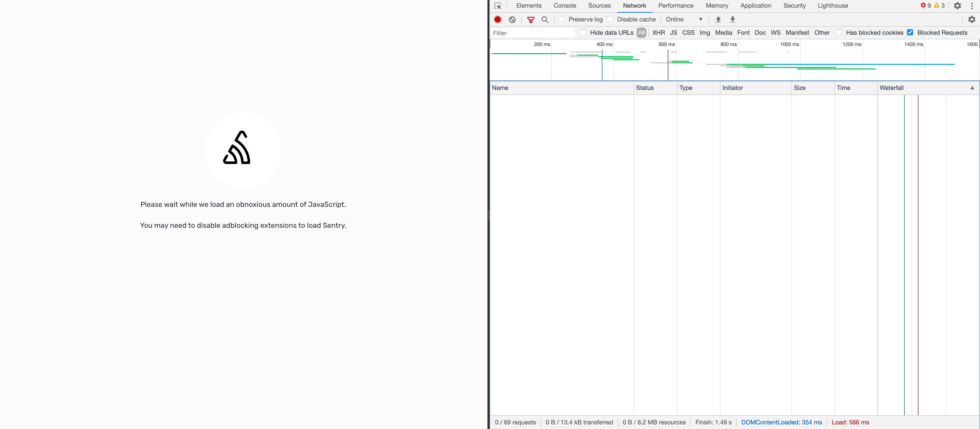Switch to the Lighthouse tab
The image size is (980, 429).
coord(833,6)
